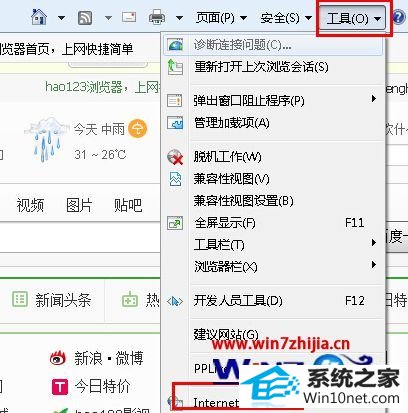This screenshot has height=413, width=408.
Task: Click the developer tools cursor icon
Action: tap(175, 301)
